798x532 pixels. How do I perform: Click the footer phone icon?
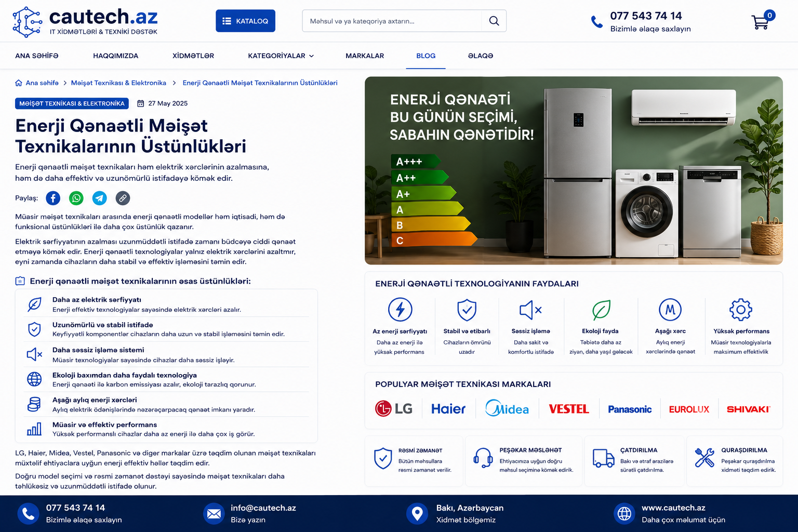[29, 514]
